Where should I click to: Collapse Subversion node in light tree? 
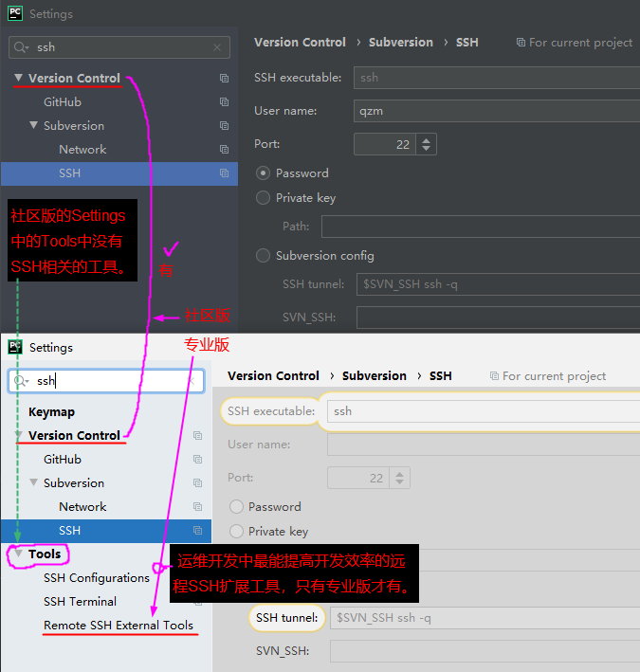(33, 482)
